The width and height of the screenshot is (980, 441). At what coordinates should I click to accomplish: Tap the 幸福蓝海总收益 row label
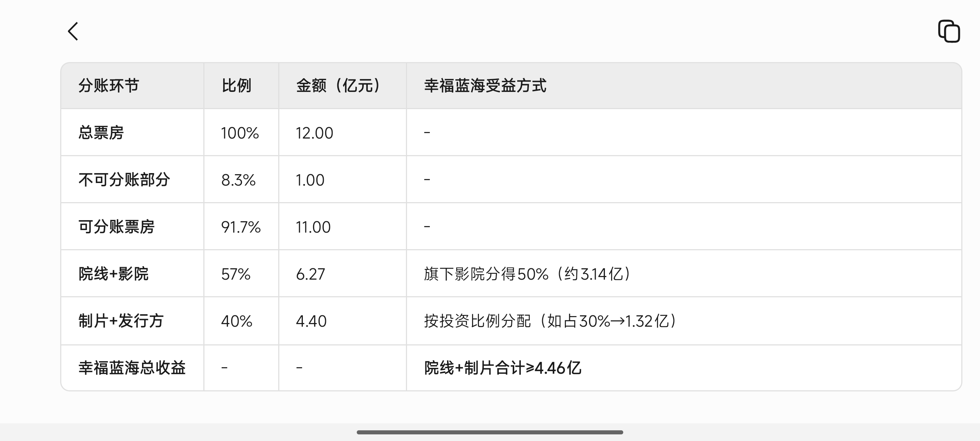[x=132, y=368]
